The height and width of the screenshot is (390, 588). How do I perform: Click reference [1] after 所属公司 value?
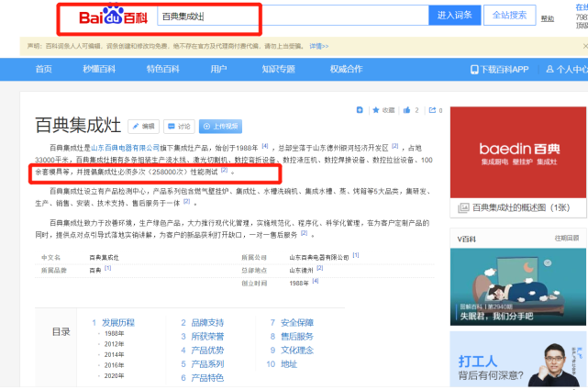[356, 255]
